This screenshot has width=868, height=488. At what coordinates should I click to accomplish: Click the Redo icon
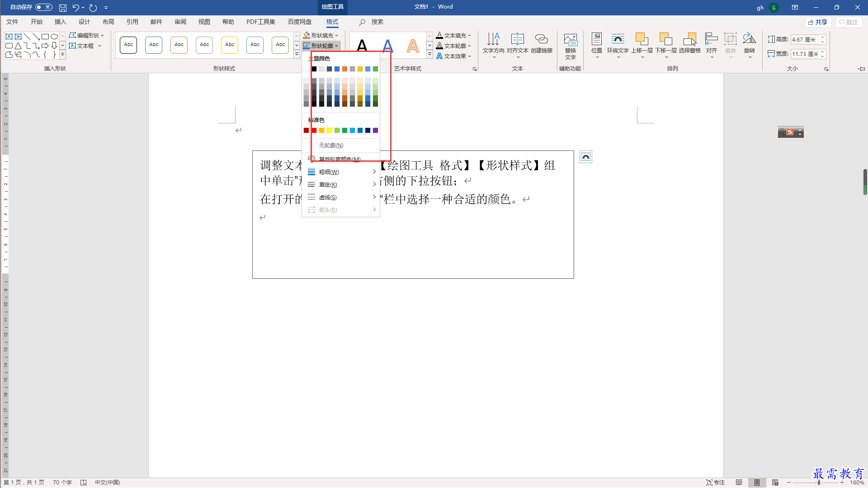pyautogui.click(x=93, y=7)
